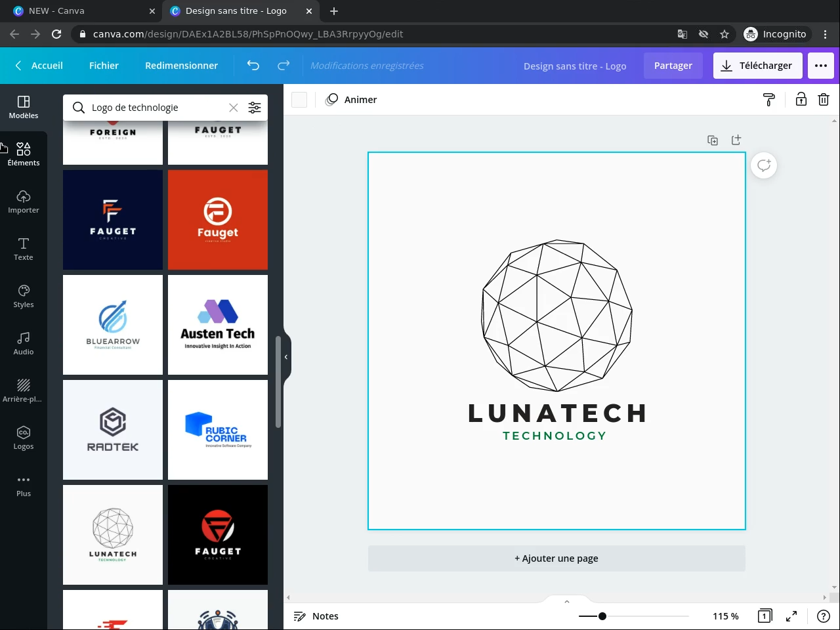Choose the Rubic Corner logo template
Screen dimensions: 840x630
[x=218, y=430]
